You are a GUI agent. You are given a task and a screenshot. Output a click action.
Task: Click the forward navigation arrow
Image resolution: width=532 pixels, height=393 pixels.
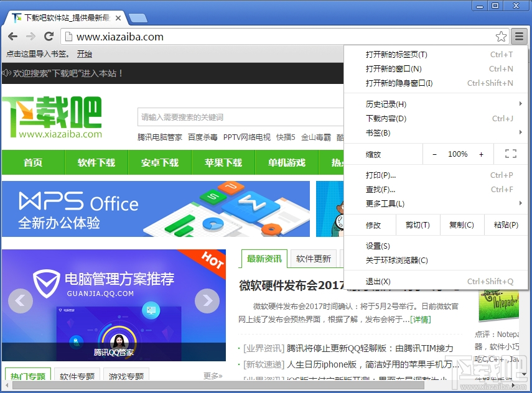[30, 37]
